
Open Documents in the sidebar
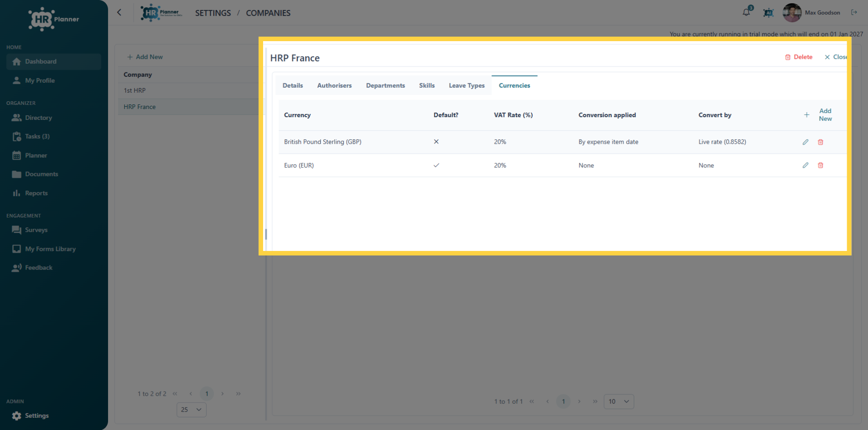click(54, 174)
